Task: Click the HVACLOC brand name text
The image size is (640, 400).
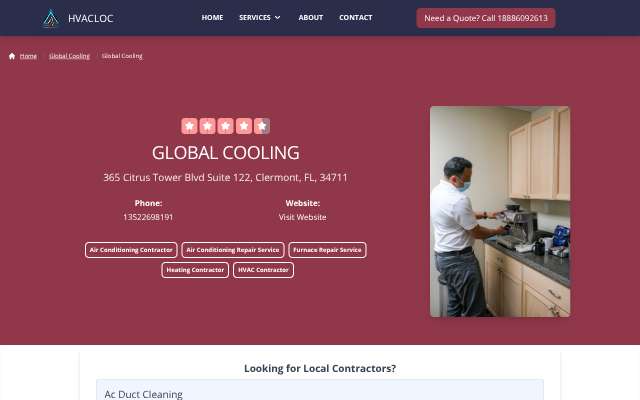Action: [91, 18]
